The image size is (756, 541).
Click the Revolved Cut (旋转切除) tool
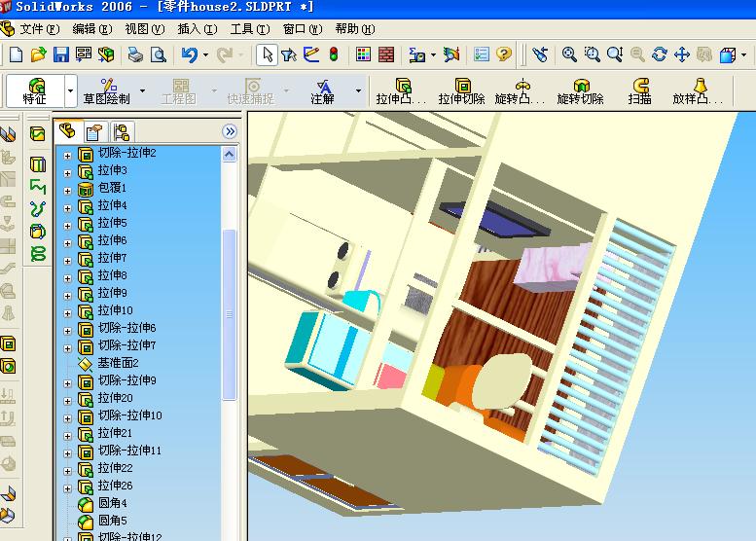pos(581,91)
